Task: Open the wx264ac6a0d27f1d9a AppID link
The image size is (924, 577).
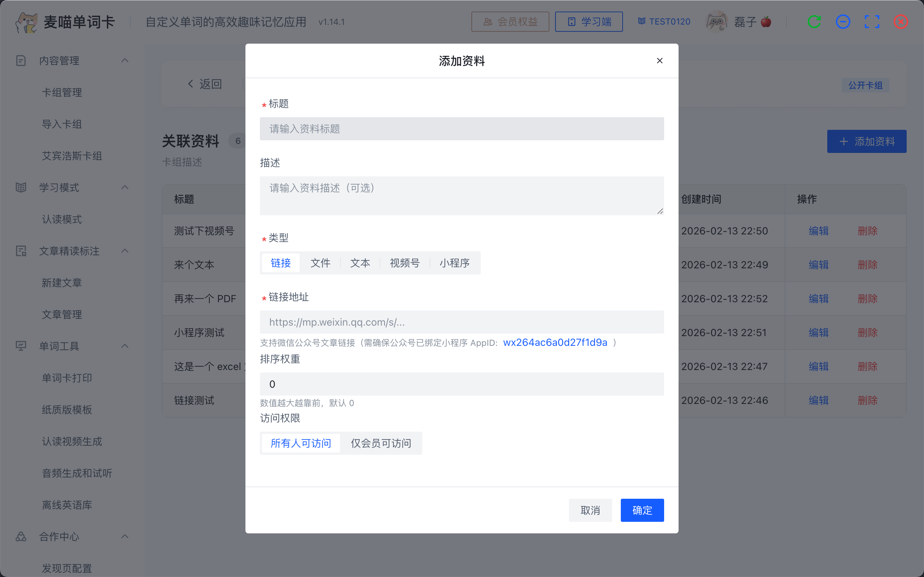Action: (x=555, y=342)
